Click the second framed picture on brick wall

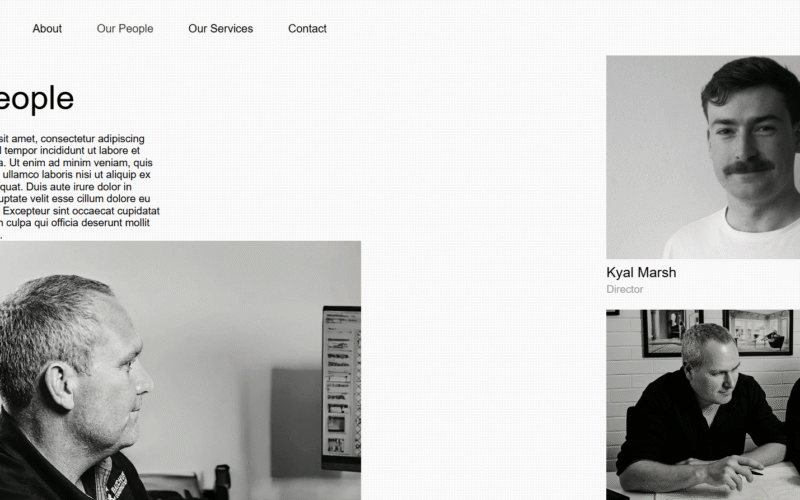pyautogui.click(x=758, y=332)
